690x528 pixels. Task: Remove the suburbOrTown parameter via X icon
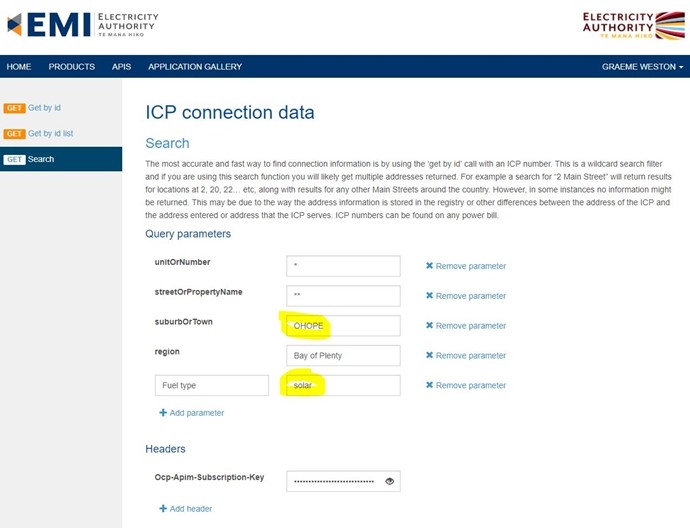(429, 326)
